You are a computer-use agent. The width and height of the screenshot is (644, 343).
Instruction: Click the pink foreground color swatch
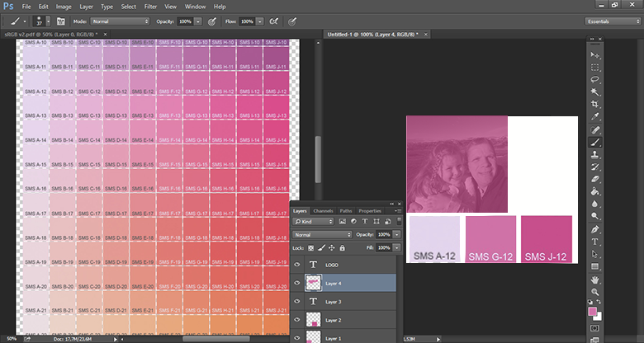(x=592, y=312)
